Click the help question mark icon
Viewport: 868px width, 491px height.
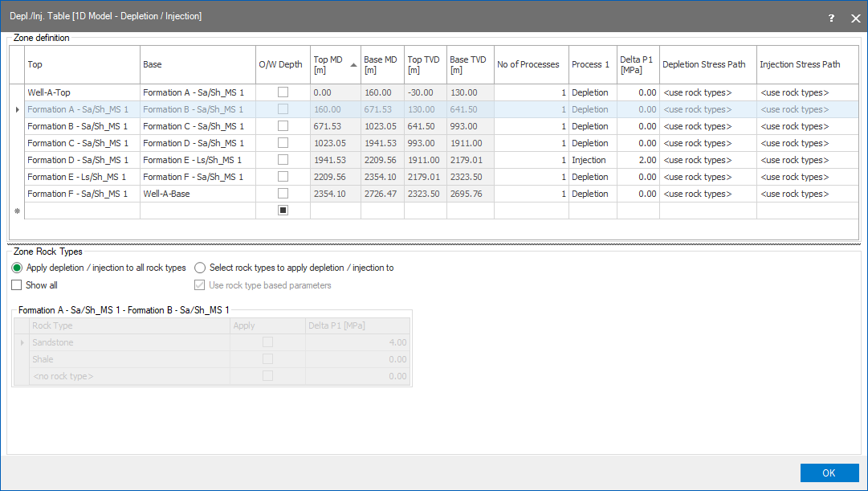click(831, 18)
